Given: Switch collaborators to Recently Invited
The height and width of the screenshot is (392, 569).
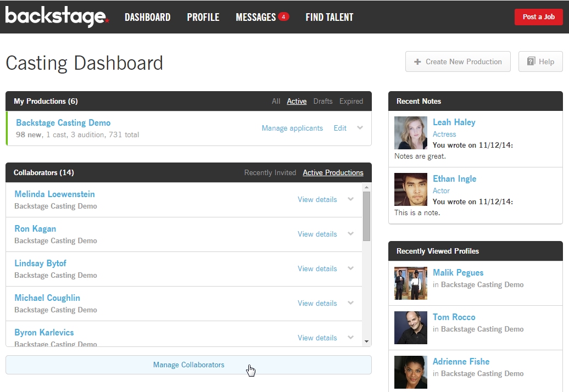Looking at the screenshot, I should [270, 172].
